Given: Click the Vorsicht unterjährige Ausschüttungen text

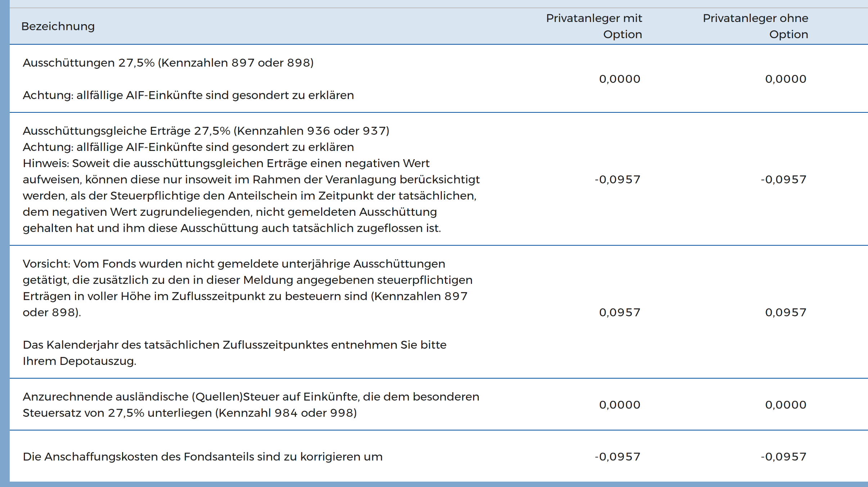Looking at the screenshot, I should click(x=247, y=288).
